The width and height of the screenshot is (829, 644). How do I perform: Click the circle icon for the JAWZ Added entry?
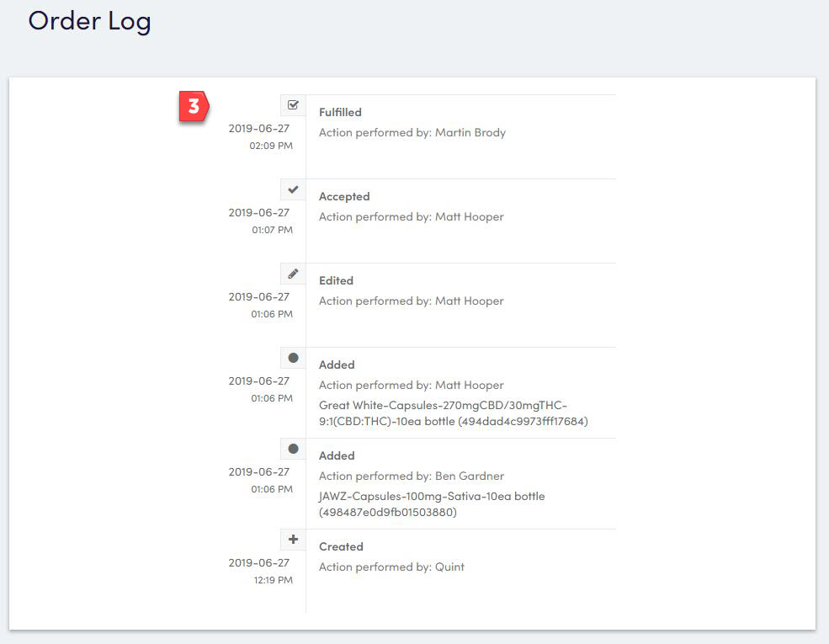[x=293, y=449]
